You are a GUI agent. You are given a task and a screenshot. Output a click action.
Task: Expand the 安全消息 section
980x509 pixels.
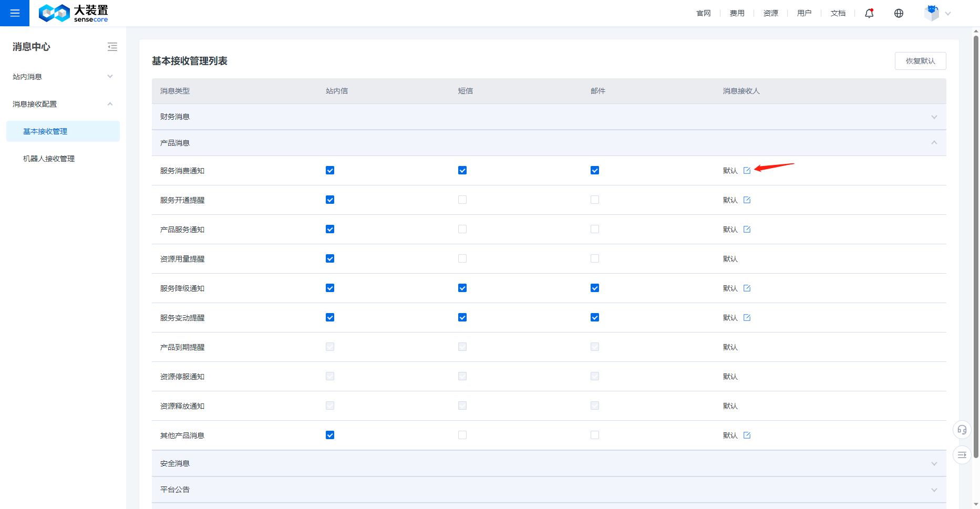point(549,463)
